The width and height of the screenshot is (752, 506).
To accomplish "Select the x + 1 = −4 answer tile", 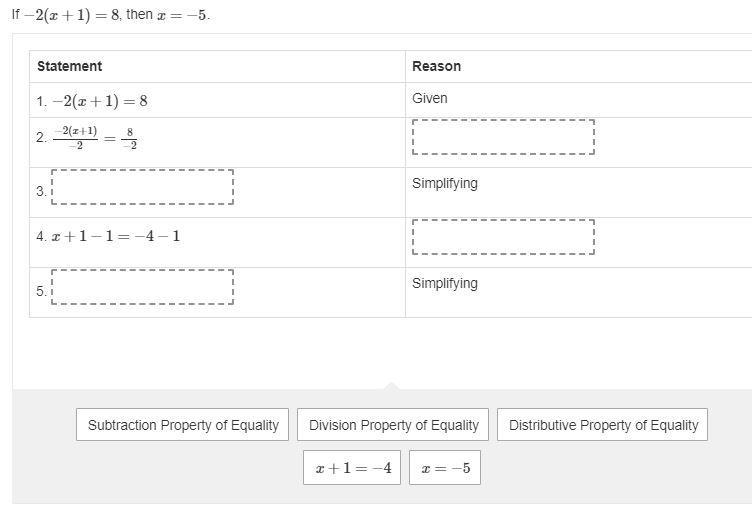I will [x=352, y=468].
